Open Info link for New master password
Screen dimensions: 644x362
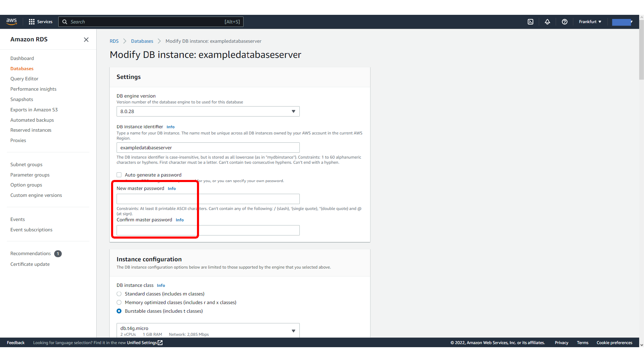(x=172, y=189)
